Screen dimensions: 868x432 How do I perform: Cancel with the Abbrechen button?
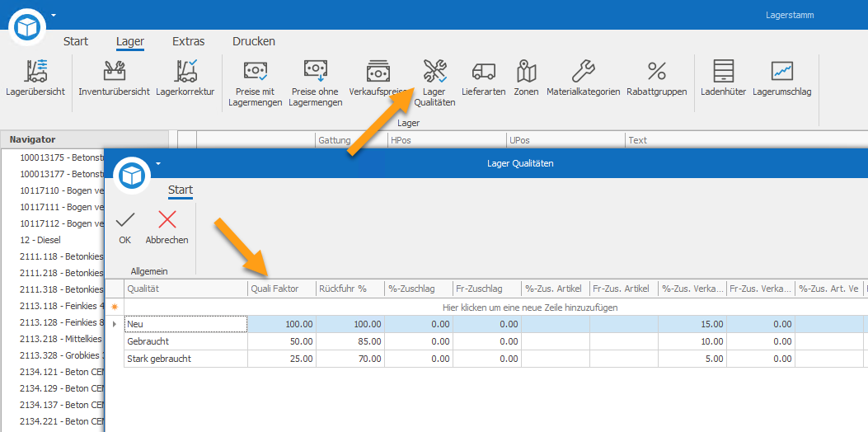[x=167, y=228]
